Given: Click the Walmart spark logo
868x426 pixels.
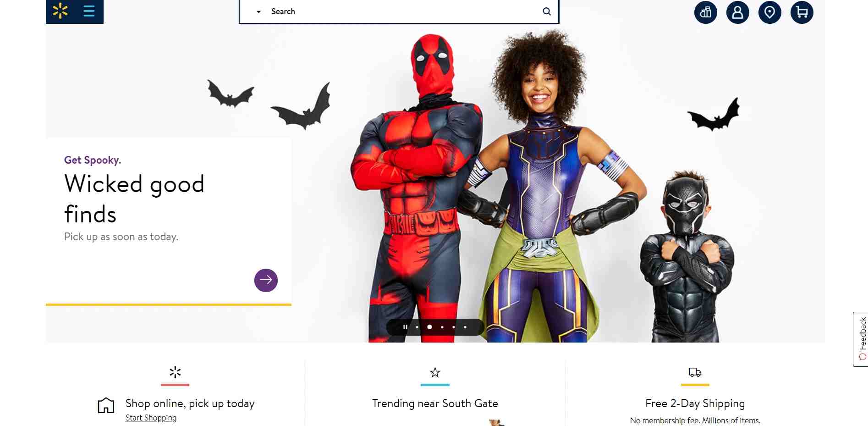Looking at the screenshot, I should [60, 11].
